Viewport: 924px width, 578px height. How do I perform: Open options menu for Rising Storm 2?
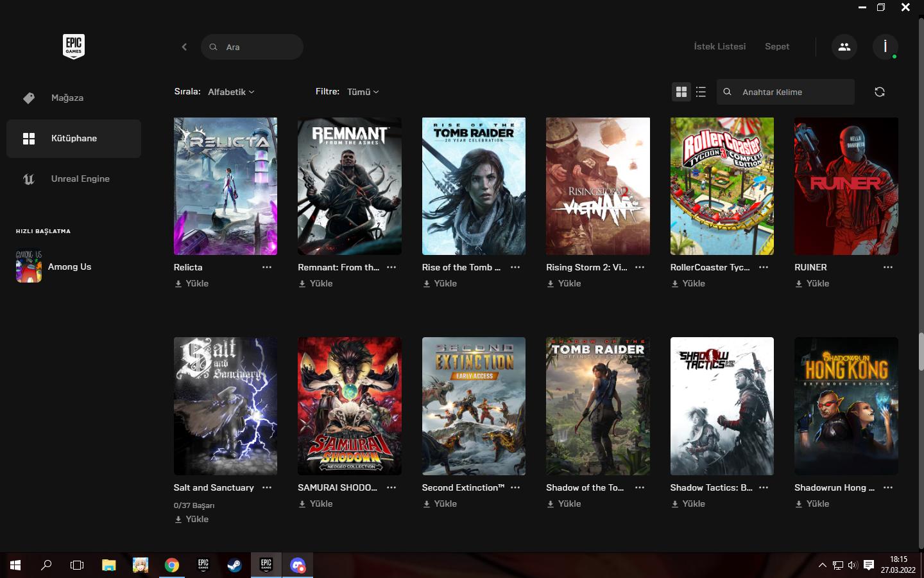(x=640, y=267)
